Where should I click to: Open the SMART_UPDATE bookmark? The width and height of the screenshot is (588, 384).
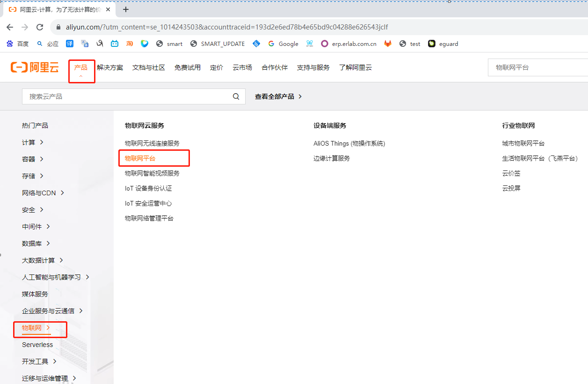(218, 44)
